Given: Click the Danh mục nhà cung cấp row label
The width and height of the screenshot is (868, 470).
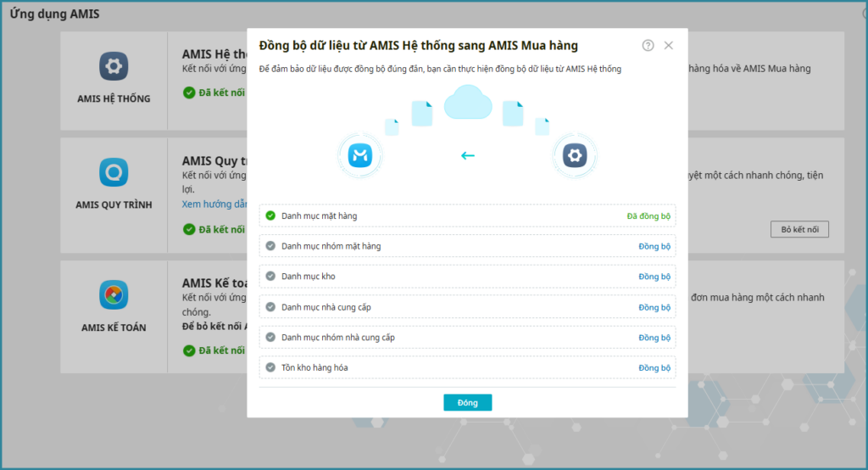Looking at the screenshot, I should tap(326, 307).
